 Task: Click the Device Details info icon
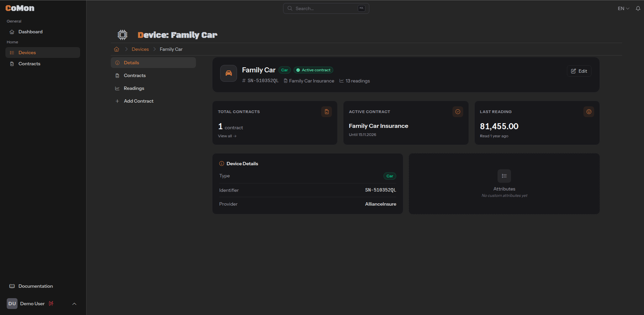pyautogui.click(x=222, y=164)
